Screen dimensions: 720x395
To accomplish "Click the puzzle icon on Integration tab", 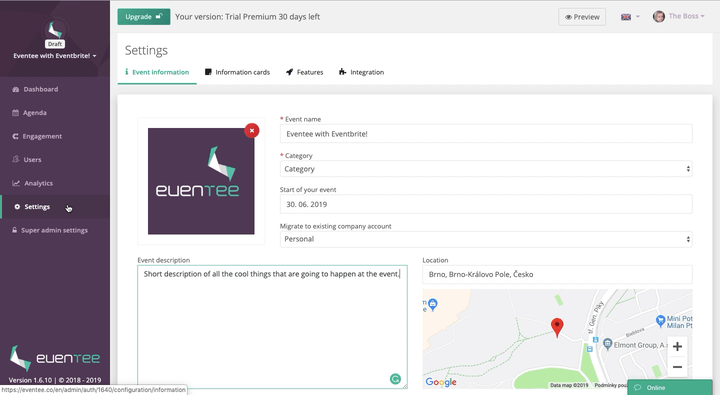I will tap(343, 72).
